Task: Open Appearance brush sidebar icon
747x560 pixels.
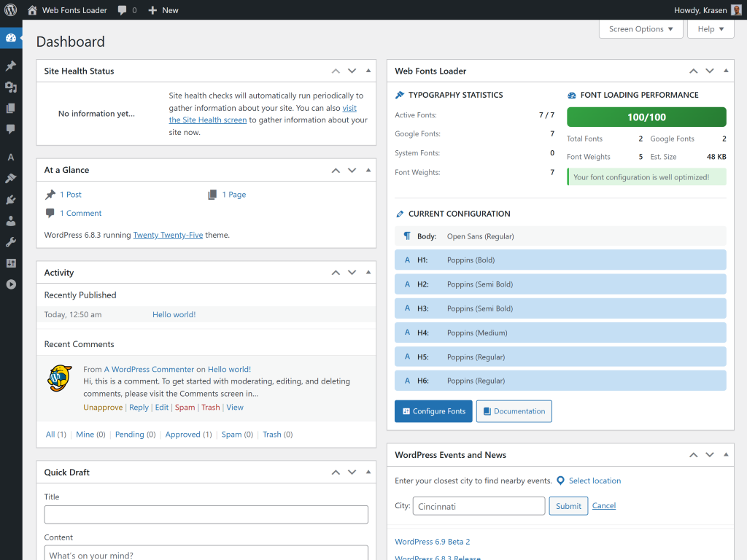Action: (11, 179)
